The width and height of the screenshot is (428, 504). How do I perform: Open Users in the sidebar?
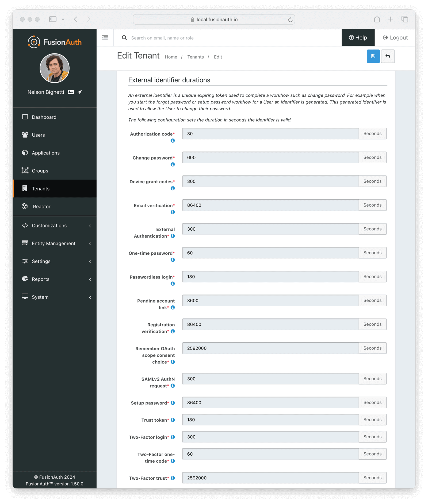point(55,135)
